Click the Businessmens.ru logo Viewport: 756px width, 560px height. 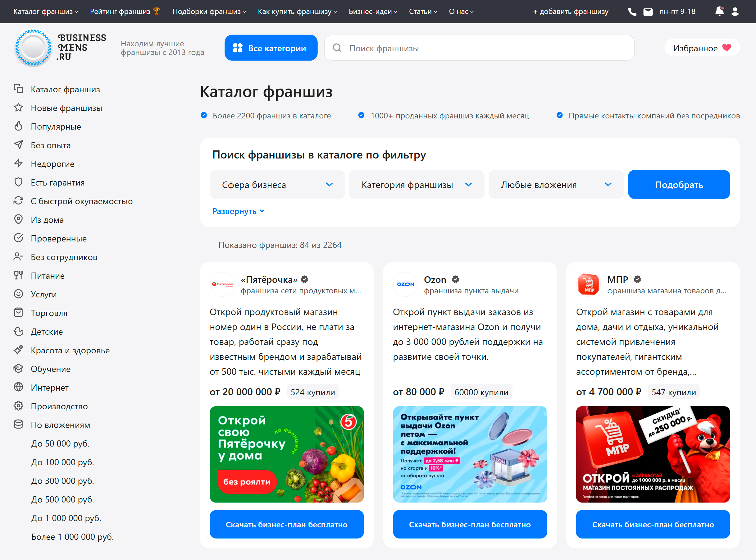click(x=60, y=48)
